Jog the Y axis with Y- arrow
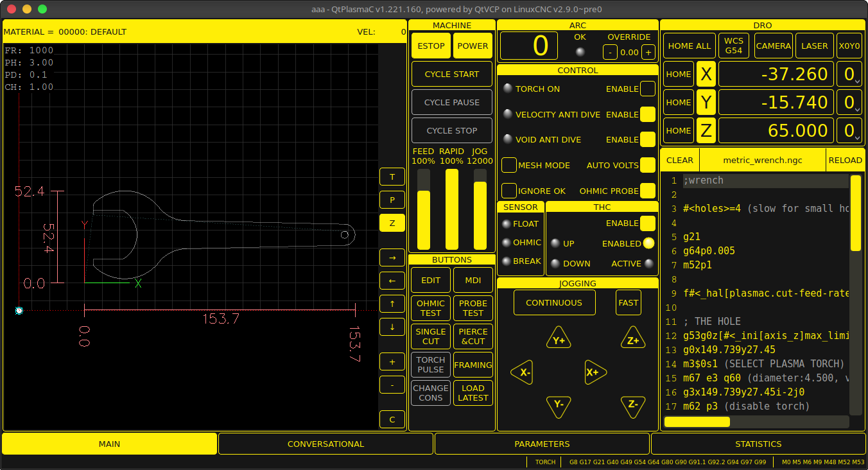The height and width of the screenshot is (470, 868). pyautogui.click(x=559, y=406)
